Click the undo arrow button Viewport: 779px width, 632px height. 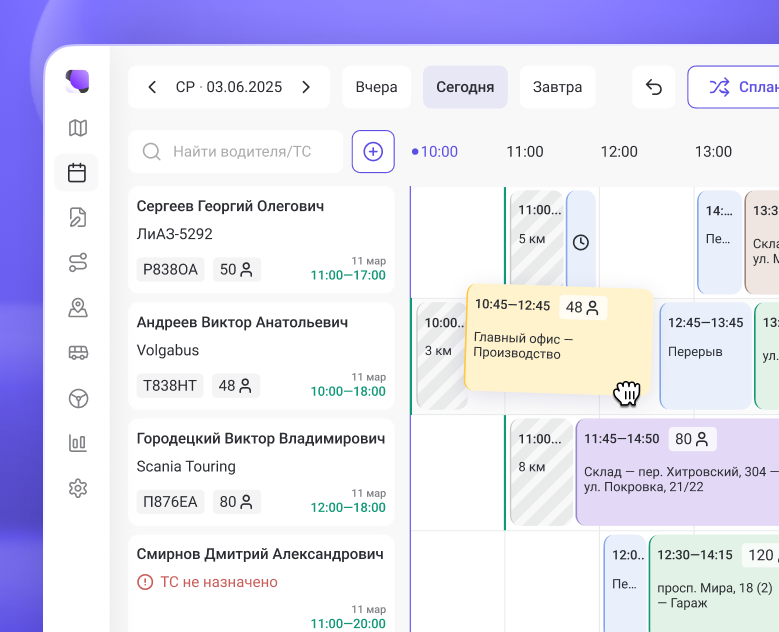click(x=653, y=87)
